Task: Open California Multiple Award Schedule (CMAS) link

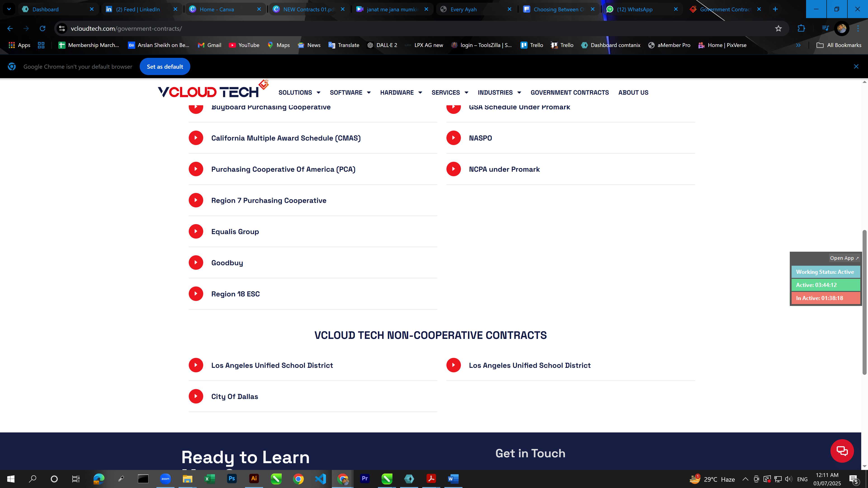Action: tap(286, 138)
